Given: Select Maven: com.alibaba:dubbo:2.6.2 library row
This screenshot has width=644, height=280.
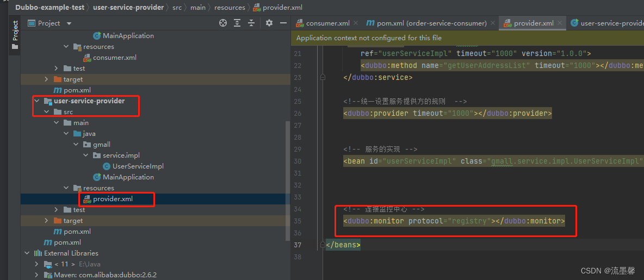Looking at the screenshot, I should click(x=106, y=275).
